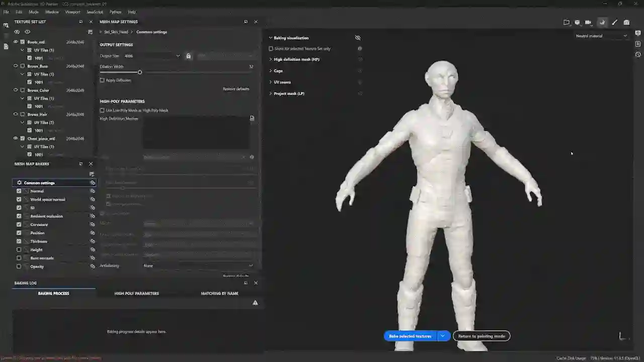This screenshot has height=362, width=644.
Task: Open the viewport layout icon in top toolbar
Action: (567, 22)
